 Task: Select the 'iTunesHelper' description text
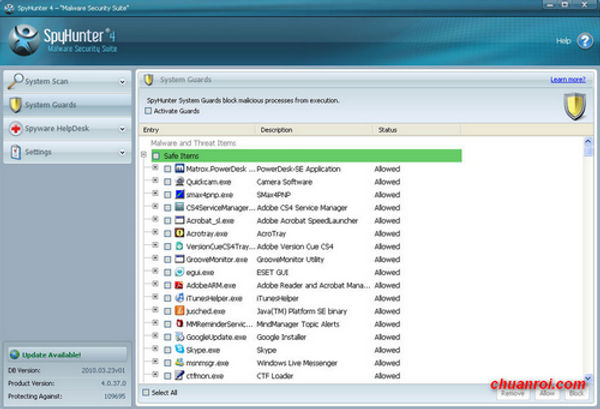point(278,298)
